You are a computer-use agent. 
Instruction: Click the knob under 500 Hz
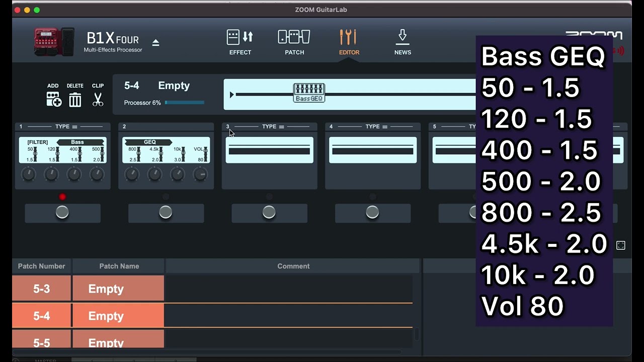97,174
